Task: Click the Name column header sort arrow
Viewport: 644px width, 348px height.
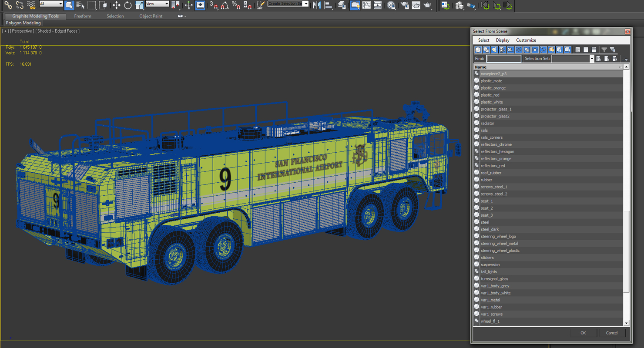Action: tap(620, 67)
